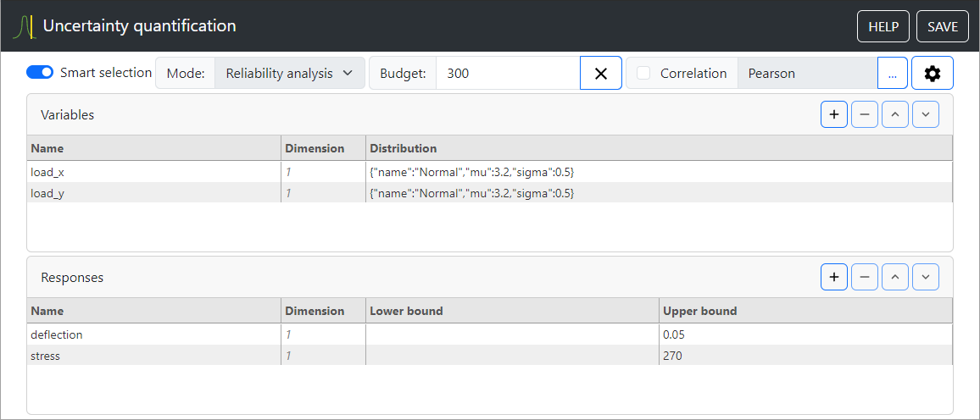Screen dimensions: 980x420
Task: Click the uncertainty quantification logo icon
Action: [25, 27]
